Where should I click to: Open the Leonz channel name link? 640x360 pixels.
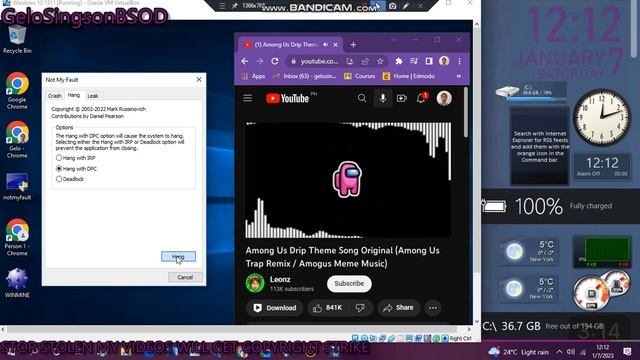(x=280, y=280)
